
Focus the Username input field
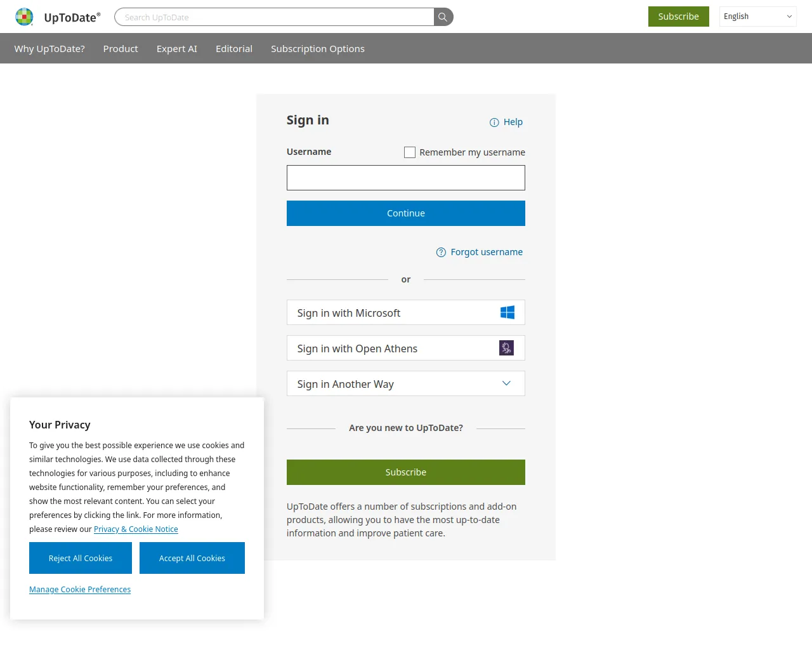point(406,178)
